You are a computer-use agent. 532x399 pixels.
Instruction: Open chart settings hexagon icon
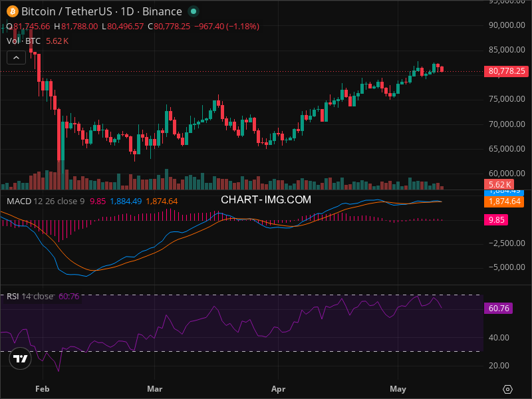click(x=507, y=389)
